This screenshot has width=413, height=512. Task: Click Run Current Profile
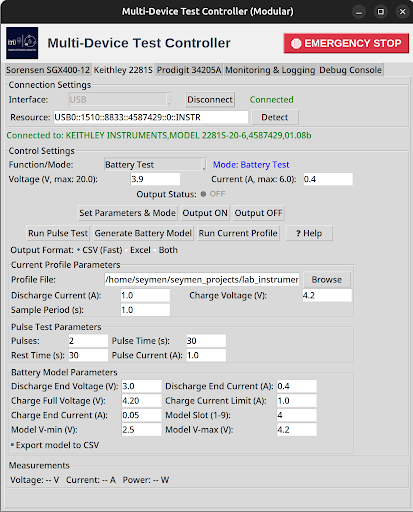pyautogui.click(x=238, y=233)
